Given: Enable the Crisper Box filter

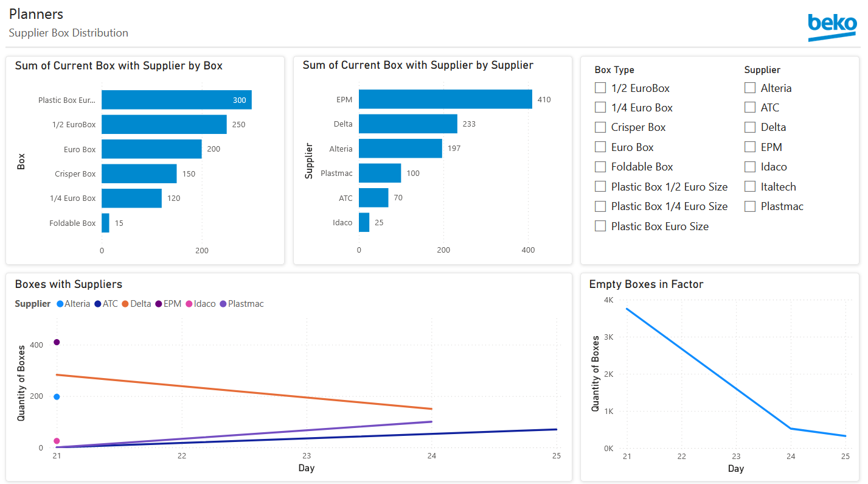Looking at the screenshot, I should pyautogui.click(x=600, y=127).
